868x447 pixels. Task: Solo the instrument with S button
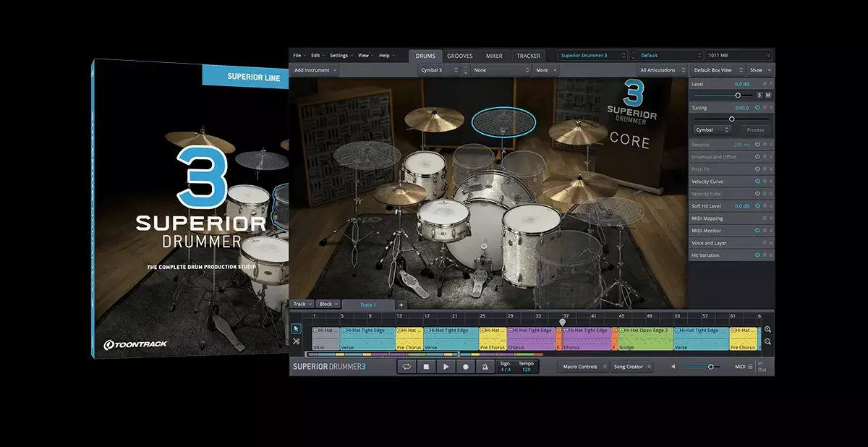pyautogui.click(x=759, y=95)
